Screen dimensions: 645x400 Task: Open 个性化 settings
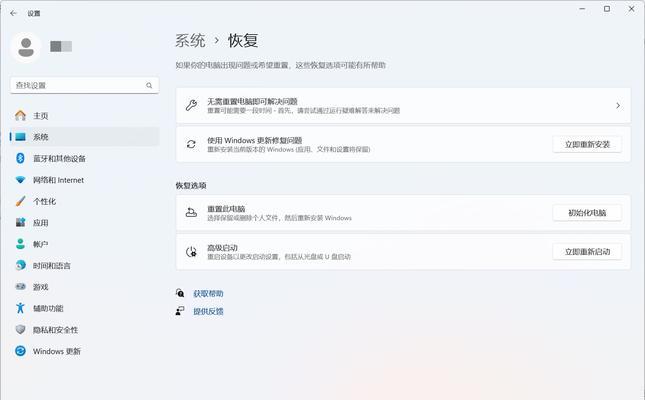point(84,201)
